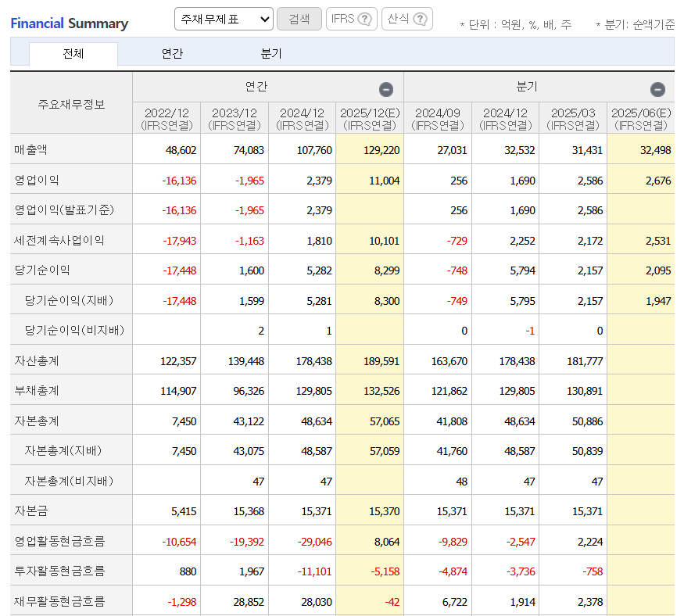This screenshot has width=684, height=616.
Task: Click the 영업이익 value 11,004
Action: click(x=384, y=181)
